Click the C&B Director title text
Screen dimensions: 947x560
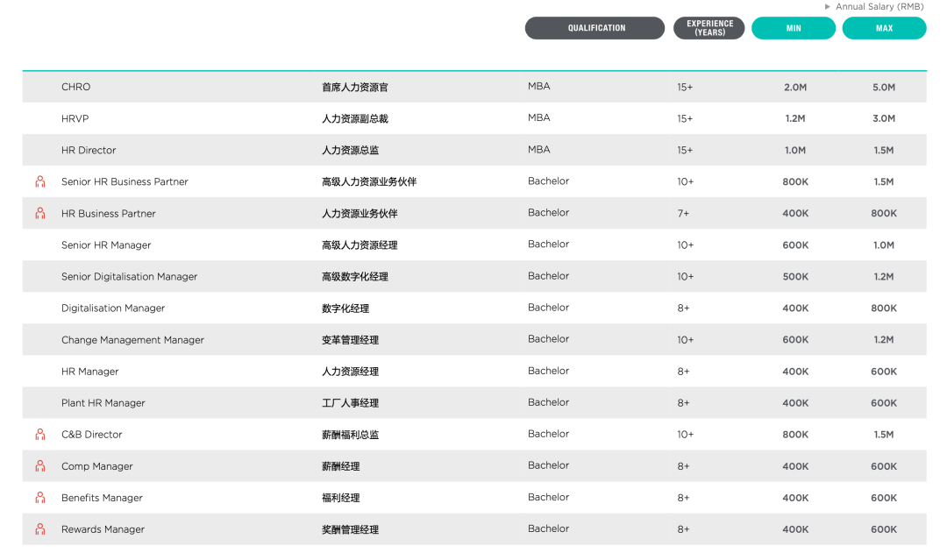91,435
